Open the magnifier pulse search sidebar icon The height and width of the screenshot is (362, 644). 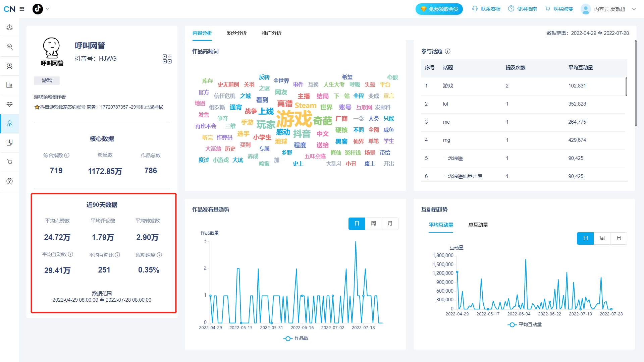[9, 47]
